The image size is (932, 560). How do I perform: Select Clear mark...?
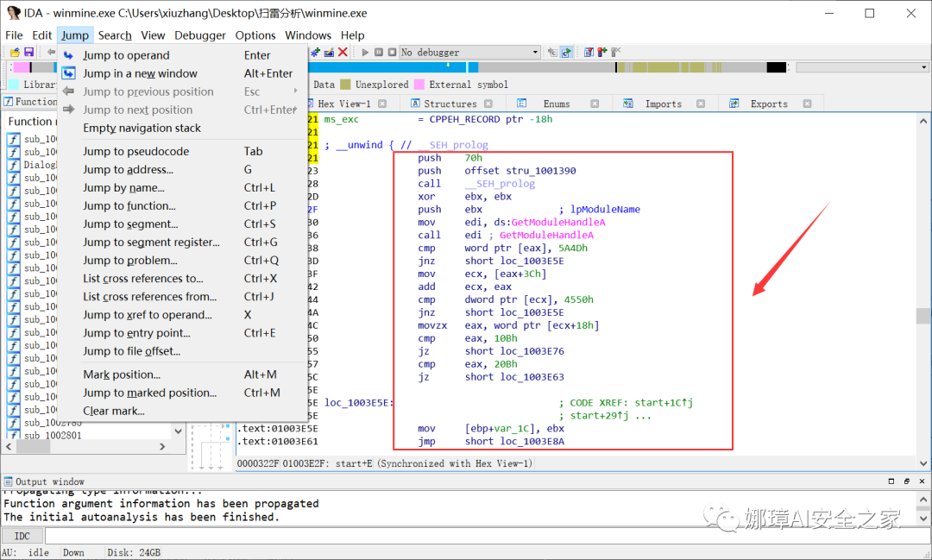click(182, 411)
